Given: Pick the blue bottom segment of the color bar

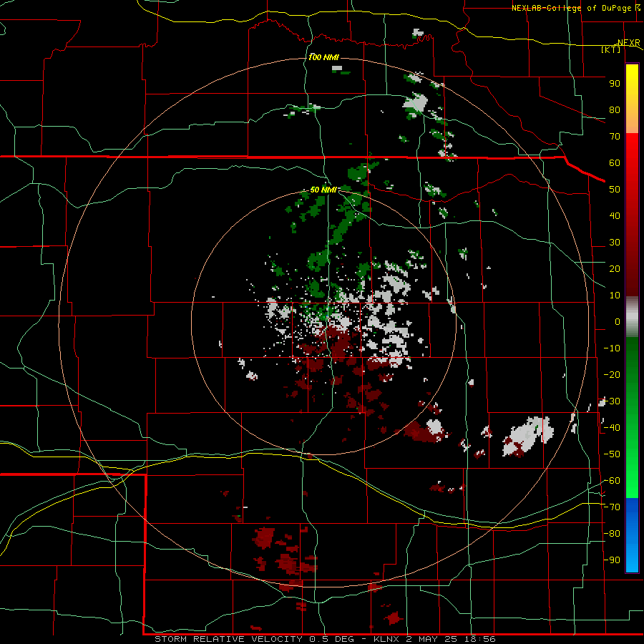Looking at the screenshot, I should [632, 535].
